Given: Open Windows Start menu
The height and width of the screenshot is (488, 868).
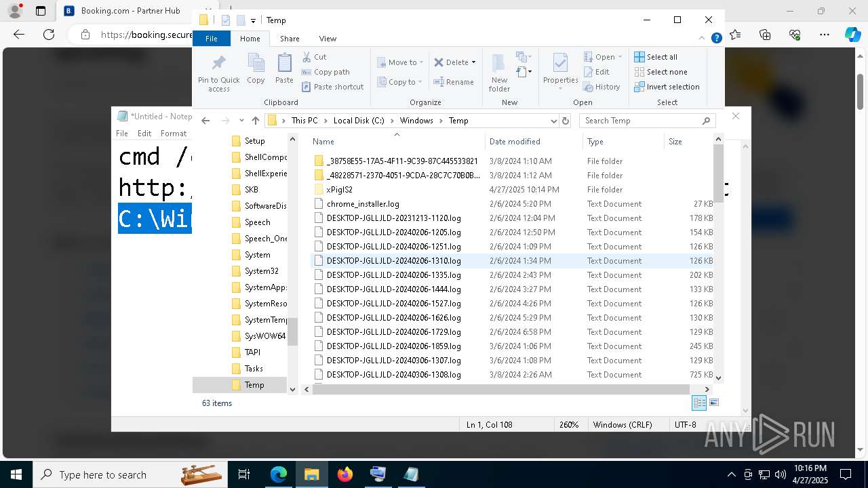Looking at the screenshot, I should 16,474.
